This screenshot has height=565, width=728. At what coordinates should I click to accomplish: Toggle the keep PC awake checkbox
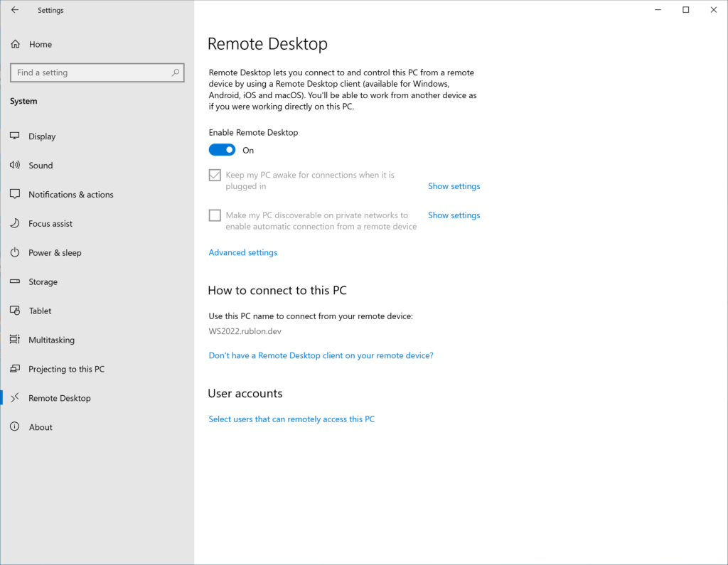coord(214,174)
